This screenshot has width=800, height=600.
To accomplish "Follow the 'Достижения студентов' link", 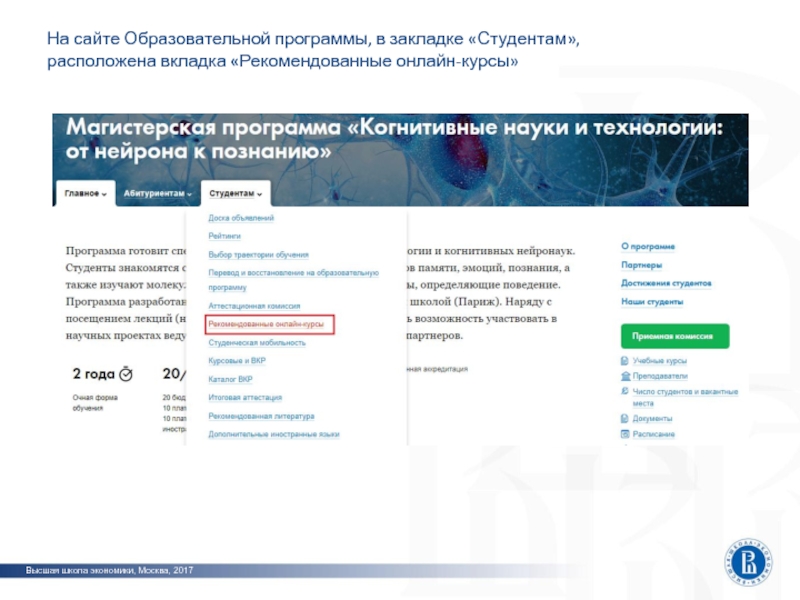I will tap(666, 283).
